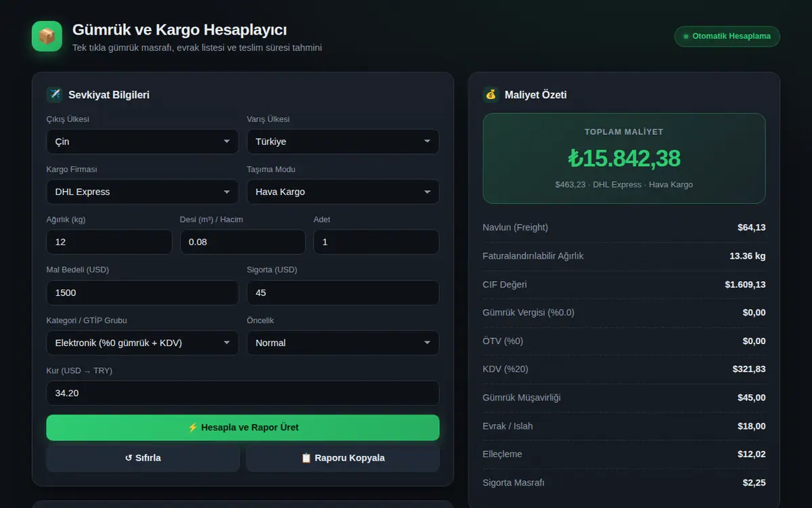Click the airplane icon beside Sevkiyat Bilgileri
Image resolution: width=812 pixels, height=508 pixels.
tap(54, 95)
